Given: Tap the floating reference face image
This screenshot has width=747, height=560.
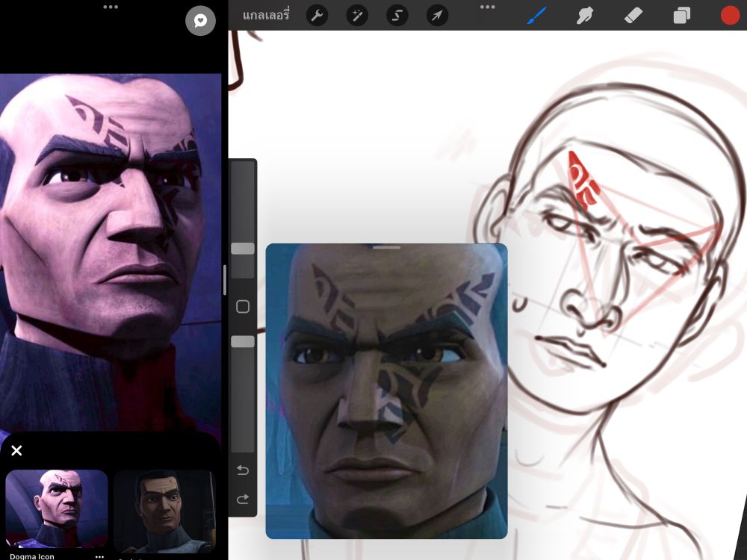Looking at the screenshot, I should point(386,391).
